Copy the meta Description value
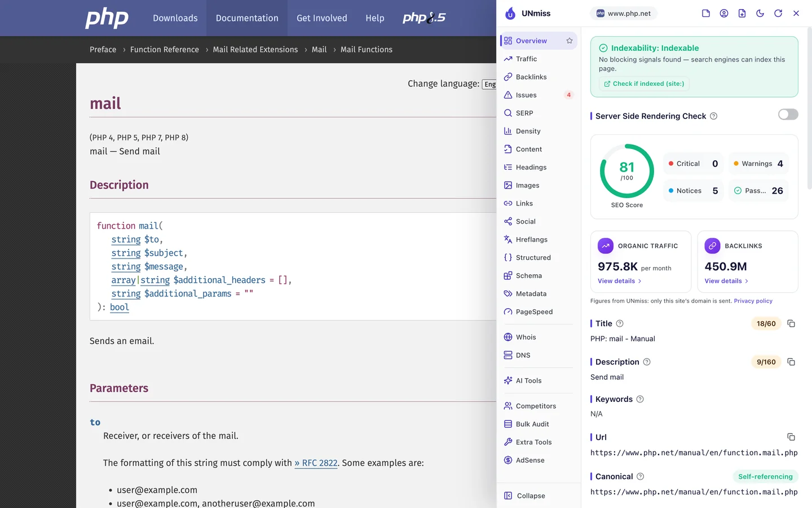 coord(791,362)
